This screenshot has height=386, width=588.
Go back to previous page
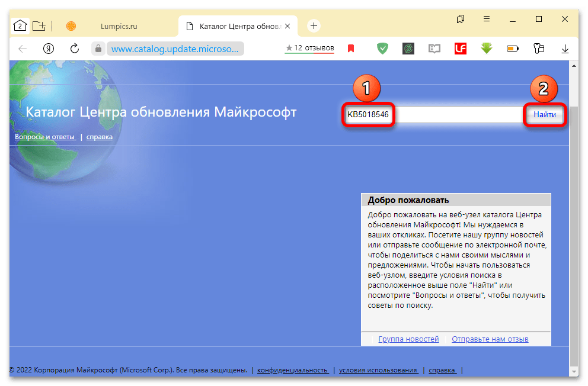point(23,49)
